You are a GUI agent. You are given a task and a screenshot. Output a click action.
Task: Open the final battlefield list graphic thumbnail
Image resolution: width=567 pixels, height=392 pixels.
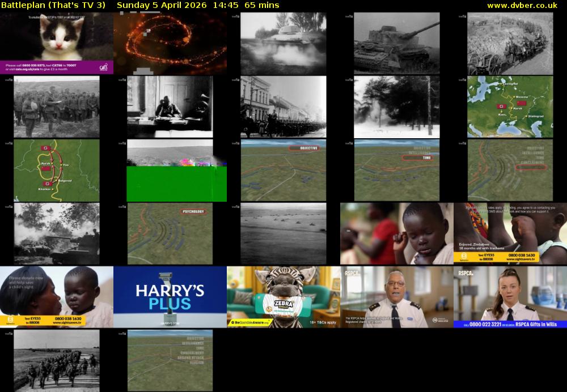click(x=170, y=360)
